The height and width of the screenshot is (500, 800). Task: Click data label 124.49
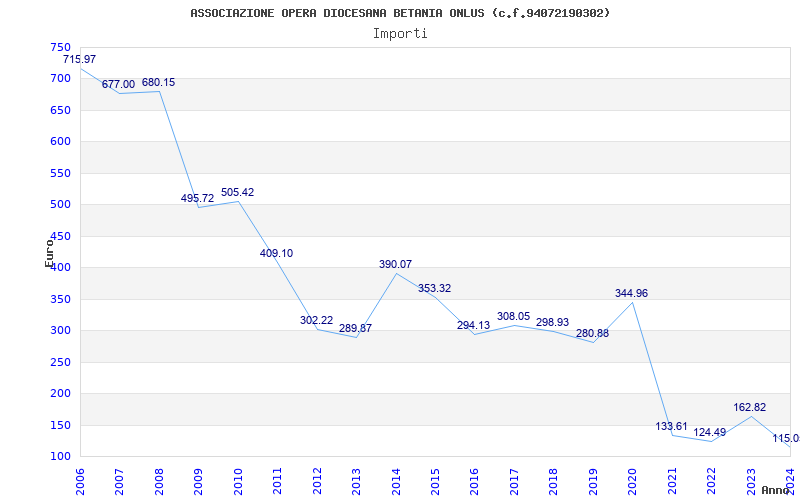[710, 432]
